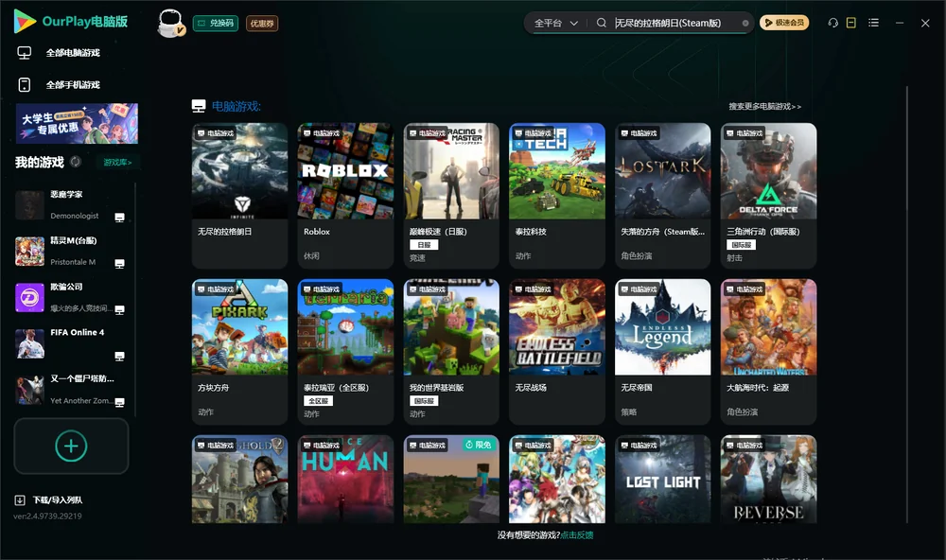946x560 pixels.
Task: Open 精灵M(台服) in my games list
Action: [x=71, y=251]
